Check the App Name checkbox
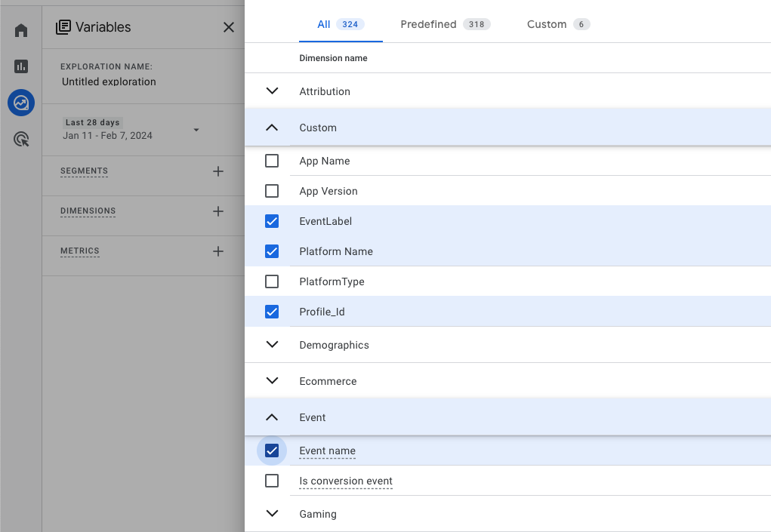The width and height of the screenshot is (771, 532). tap(272, 161)
